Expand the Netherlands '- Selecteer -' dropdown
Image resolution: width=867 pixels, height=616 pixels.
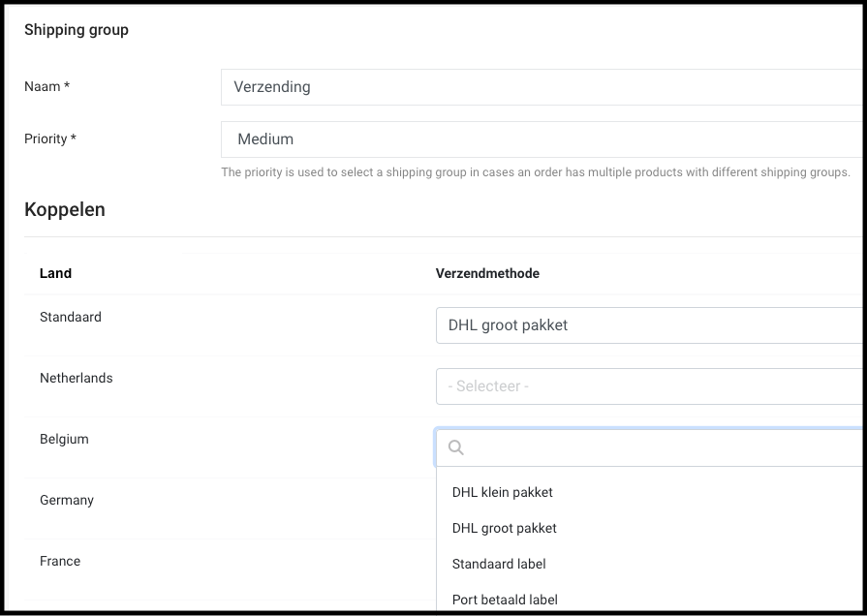(649, 386)
